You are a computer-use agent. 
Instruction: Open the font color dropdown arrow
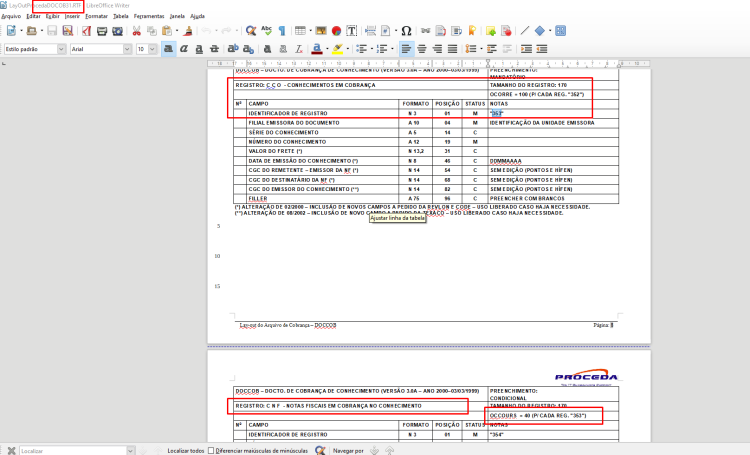[327, 49]
